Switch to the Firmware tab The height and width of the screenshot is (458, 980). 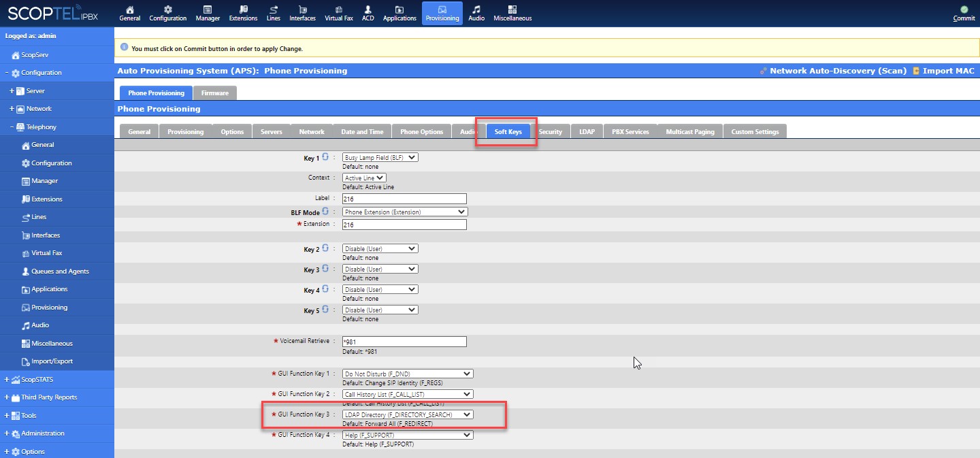pos(215,93)
